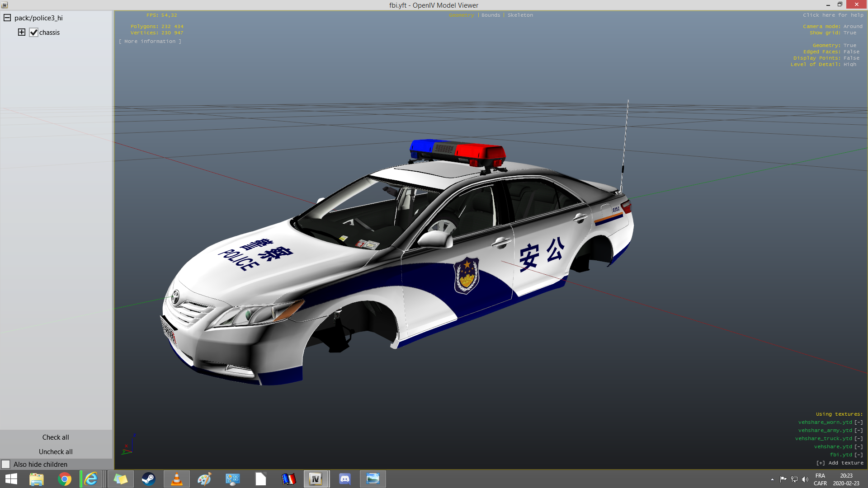
Task: Expand More information panel
Action: point(150,41)
